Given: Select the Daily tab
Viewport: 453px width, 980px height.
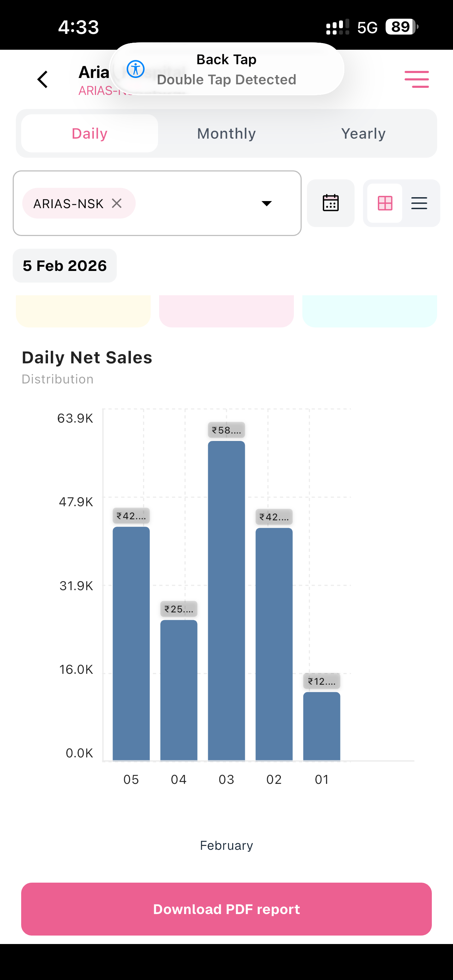Looking at the screenshot, I should point(89,134).
